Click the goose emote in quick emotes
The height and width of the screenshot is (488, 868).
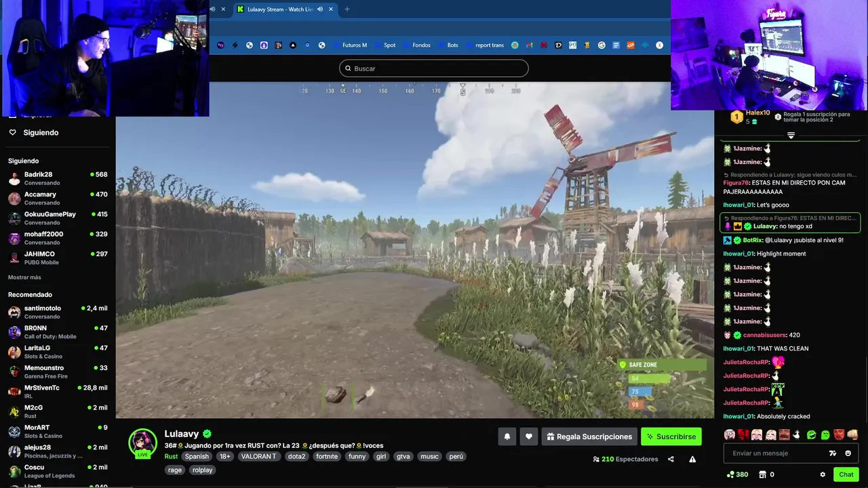[x=797, y=434]
